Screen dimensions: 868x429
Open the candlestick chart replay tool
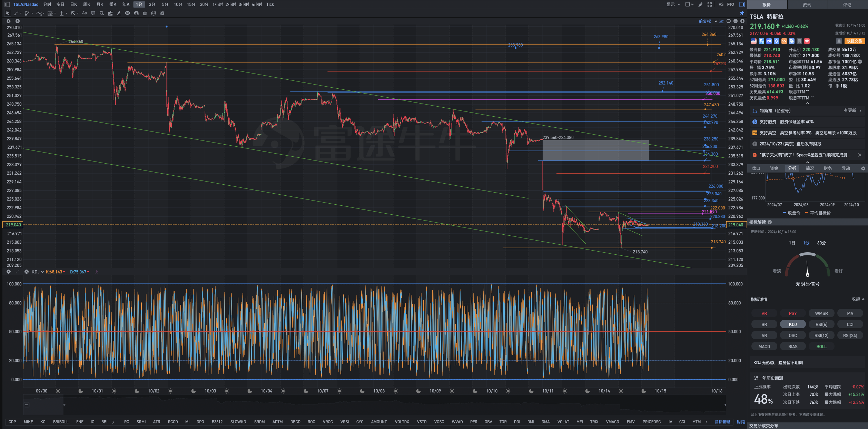coord(110,13)
